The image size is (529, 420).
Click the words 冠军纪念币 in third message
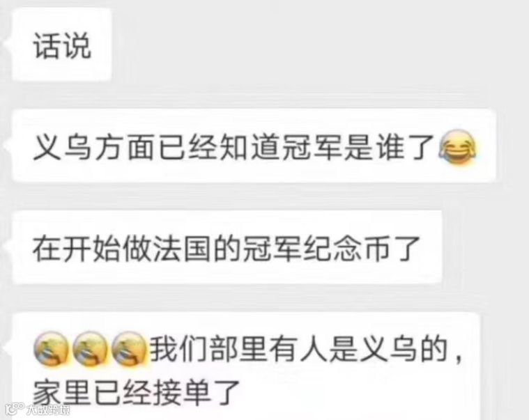(316, 249)
